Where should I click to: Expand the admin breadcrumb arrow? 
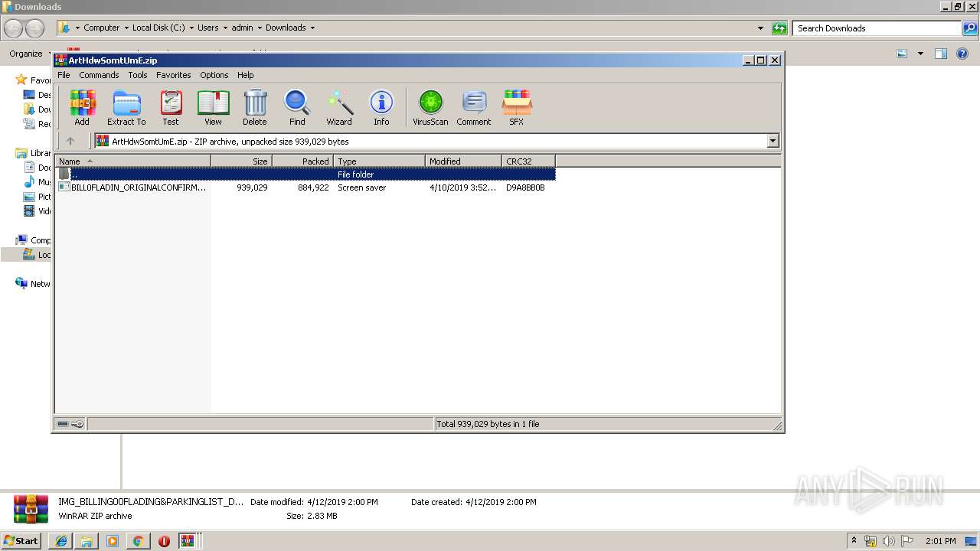tap(260, 28)
